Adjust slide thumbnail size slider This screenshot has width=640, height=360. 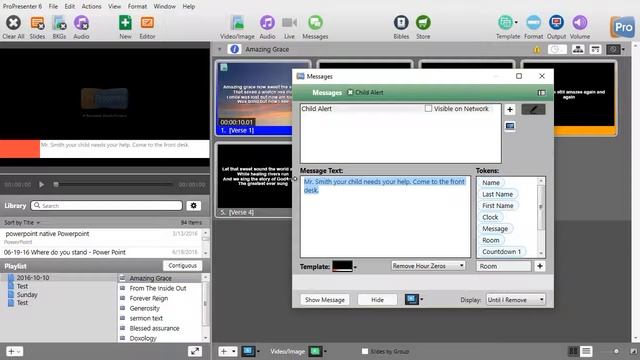pyautogui.click(x=616, y=351)
